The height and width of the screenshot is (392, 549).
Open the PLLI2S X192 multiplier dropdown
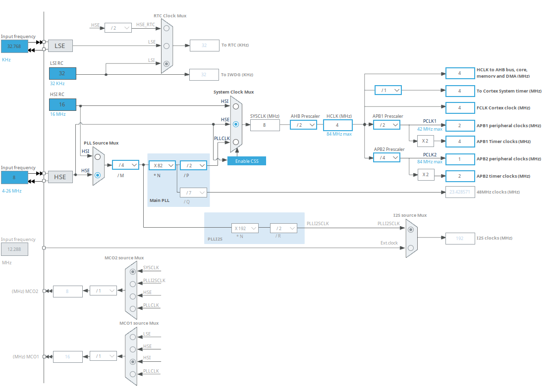245,228
